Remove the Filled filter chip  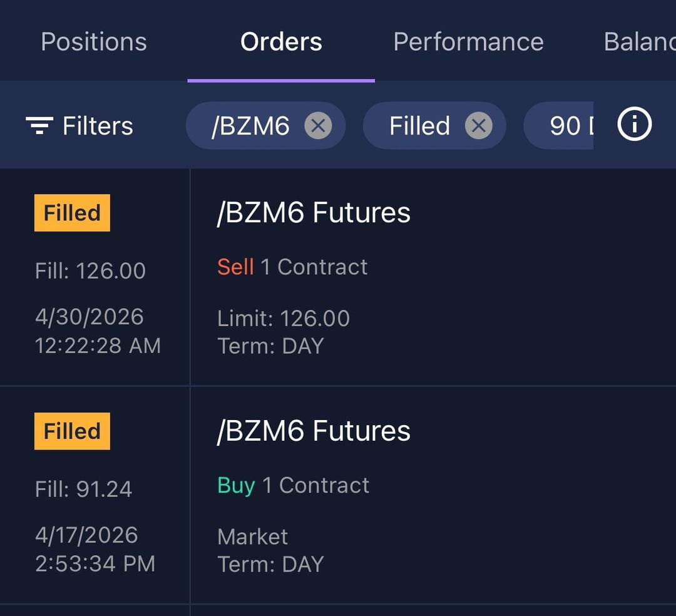pyautogui.click(x=478, y=126)
